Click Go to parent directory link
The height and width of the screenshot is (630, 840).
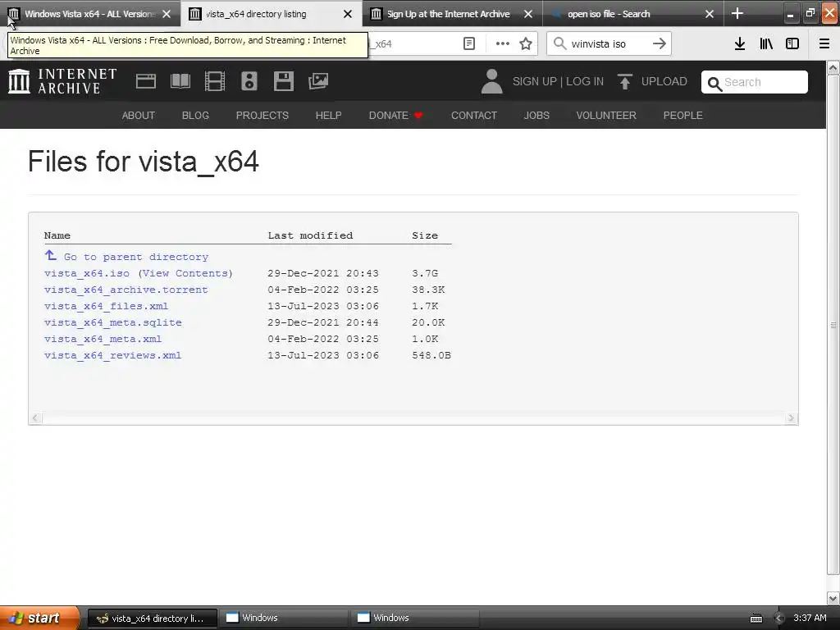click(x=136, y=257)
